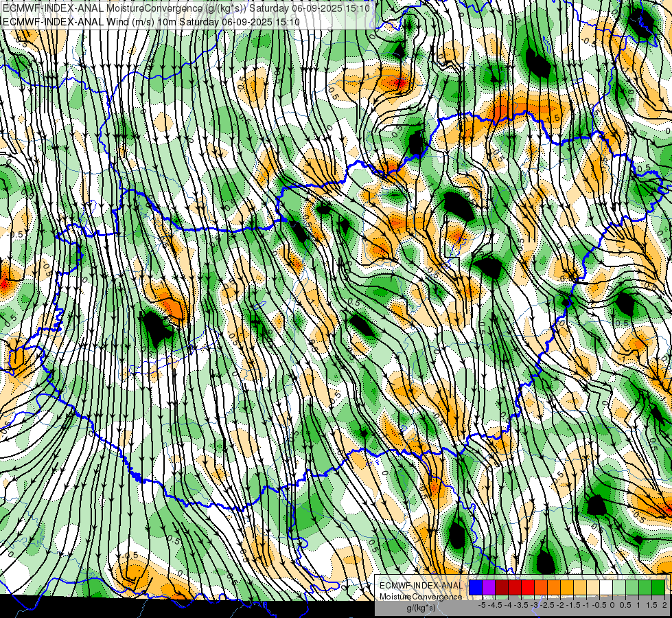The image size is (672, 618).
Task: Click the '0' tick label under the colorbar
Action: [x=612, y=605]
